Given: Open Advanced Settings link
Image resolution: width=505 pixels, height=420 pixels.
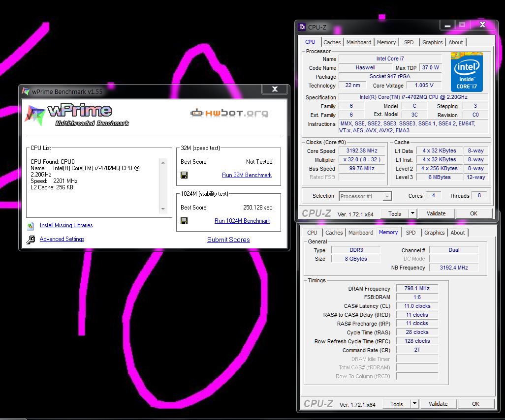Looking at the screenshot, I should point(62,239).
